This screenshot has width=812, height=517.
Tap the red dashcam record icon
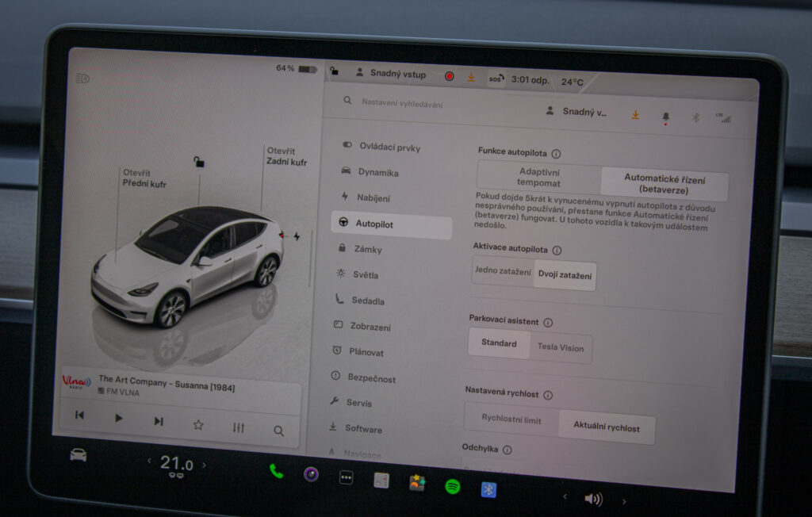click(x=449, y=76)
